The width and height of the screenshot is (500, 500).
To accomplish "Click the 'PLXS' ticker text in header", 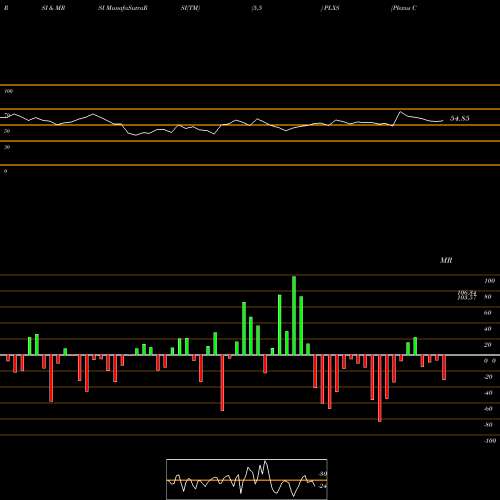I will pos(330,8).
